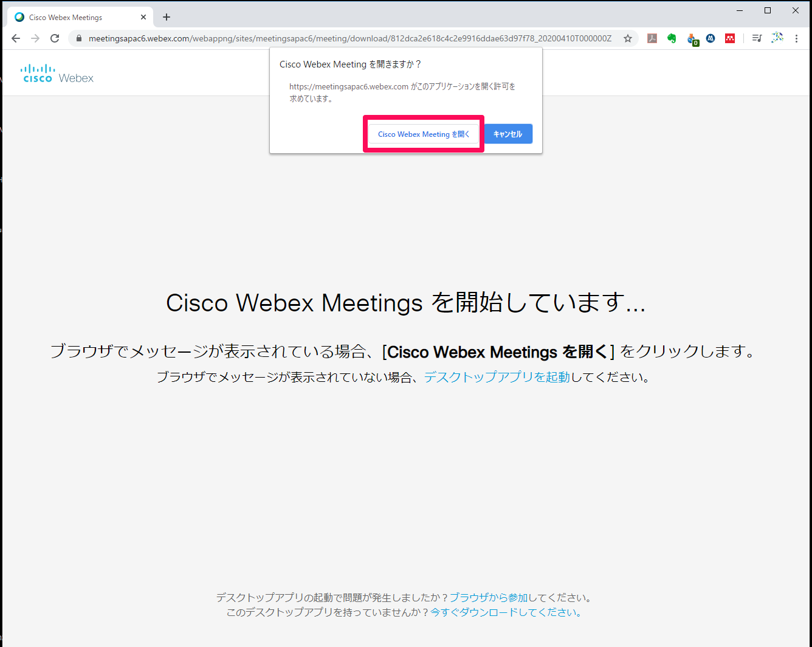
Task: Bookmark this page with the star icon
Action: coord(628,38)
